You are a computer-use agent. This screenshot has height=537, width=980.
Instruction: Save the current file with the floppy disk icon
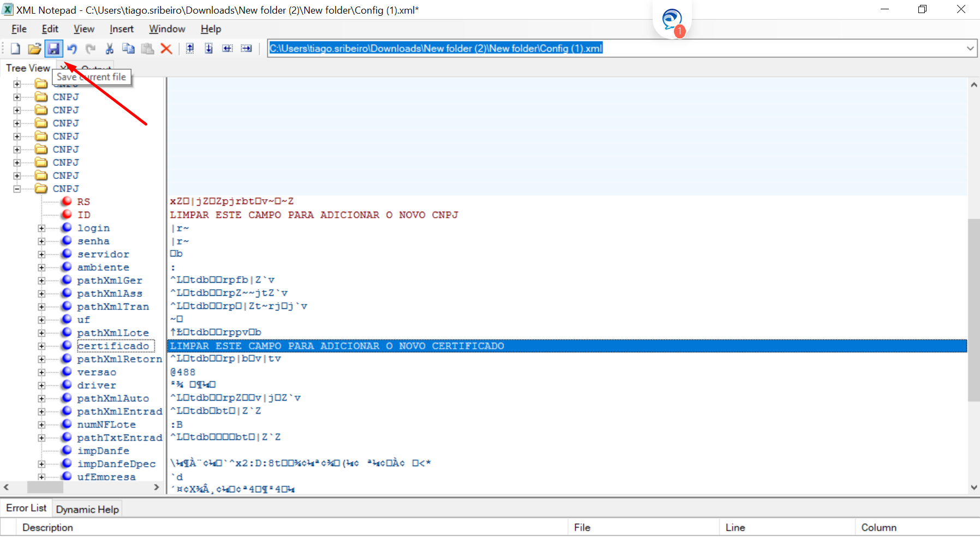point(53,49)
